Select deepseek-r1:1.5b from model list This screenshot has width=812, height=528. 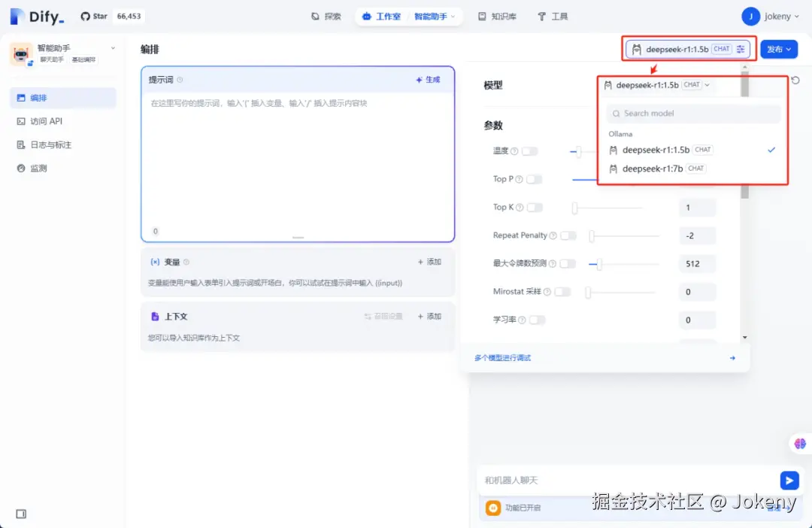693,150
